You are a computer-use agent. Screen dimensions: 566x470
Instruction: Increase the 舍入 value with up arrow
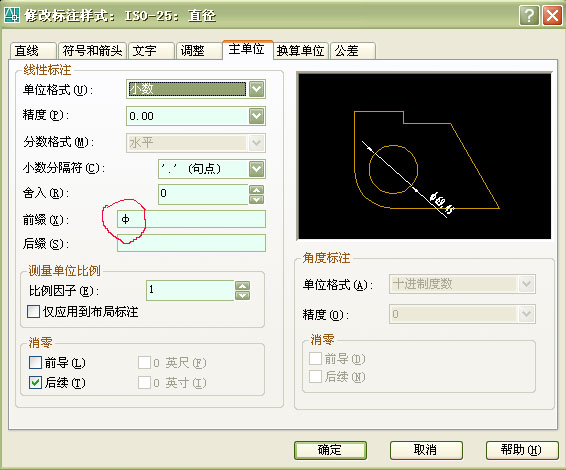click(x=257, y=190)
